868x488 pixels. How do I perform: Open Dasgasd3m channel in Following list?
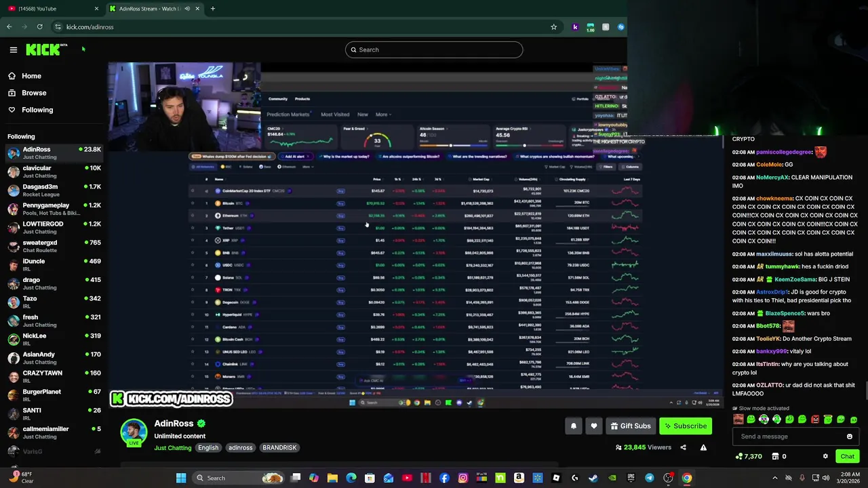(54, 190)
